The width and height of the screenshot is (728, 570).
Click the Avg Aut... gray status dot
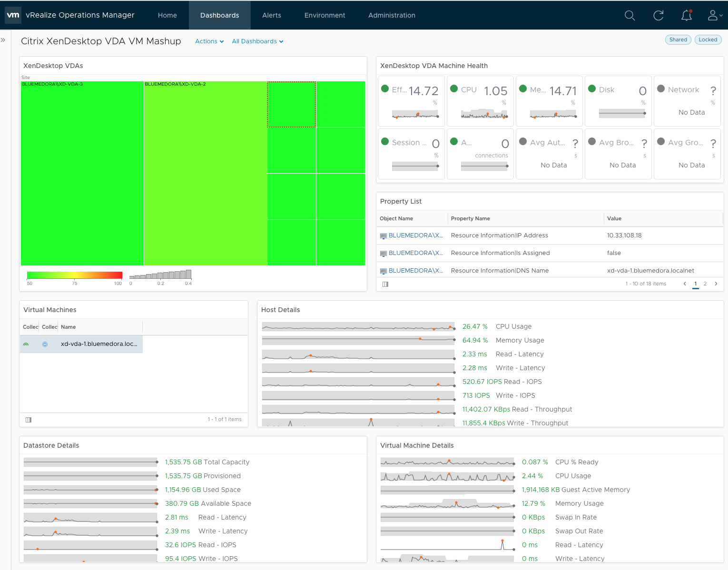pyautogui.click(x=523, y=141)
